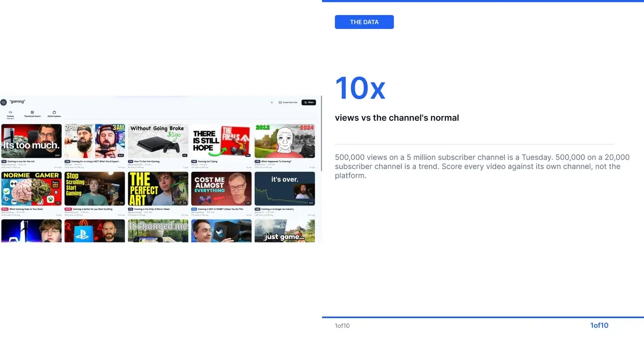The height and width of the screenshot is (338, 644).
Task: Open the Steam console video thumbnail
Action: point(221,231)
